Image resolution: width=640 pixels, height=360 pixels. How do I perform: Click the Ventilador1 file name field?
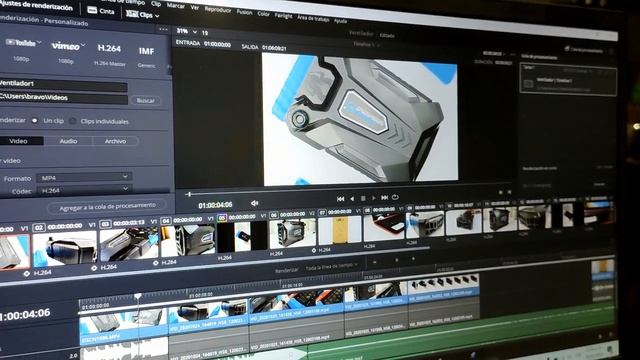click(x=64, y=84)
